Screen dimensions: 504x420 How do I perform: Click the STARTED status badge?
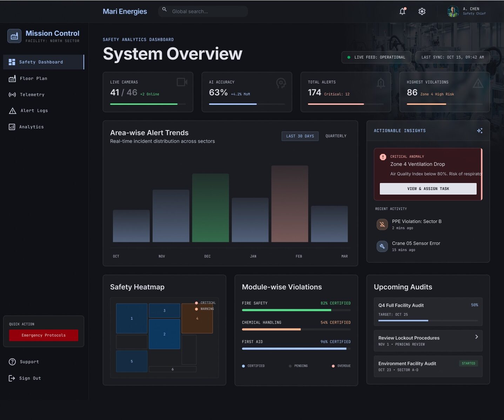[469, 364]
